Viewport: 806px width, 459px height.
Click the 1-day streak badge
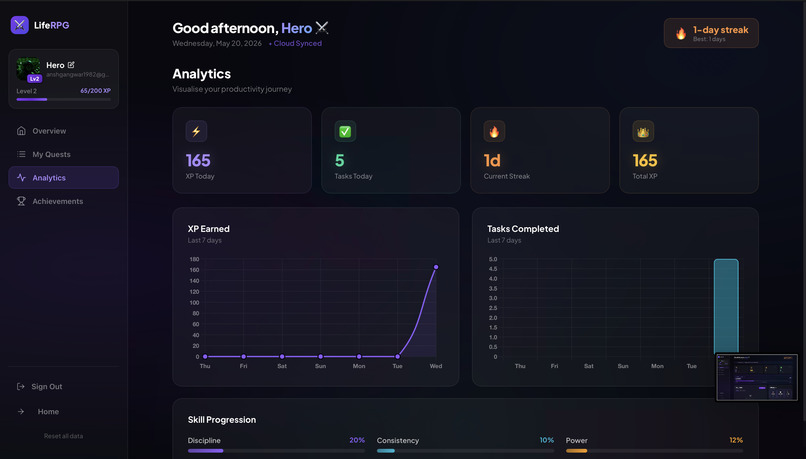tap(711, 33)
